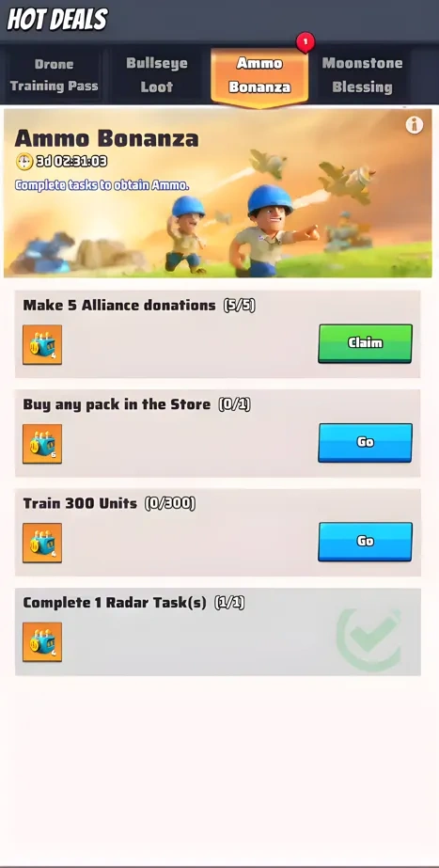439x868 pixels.
Task: Click Go for Train 300 Units
Action: click(x=366, y=542)
